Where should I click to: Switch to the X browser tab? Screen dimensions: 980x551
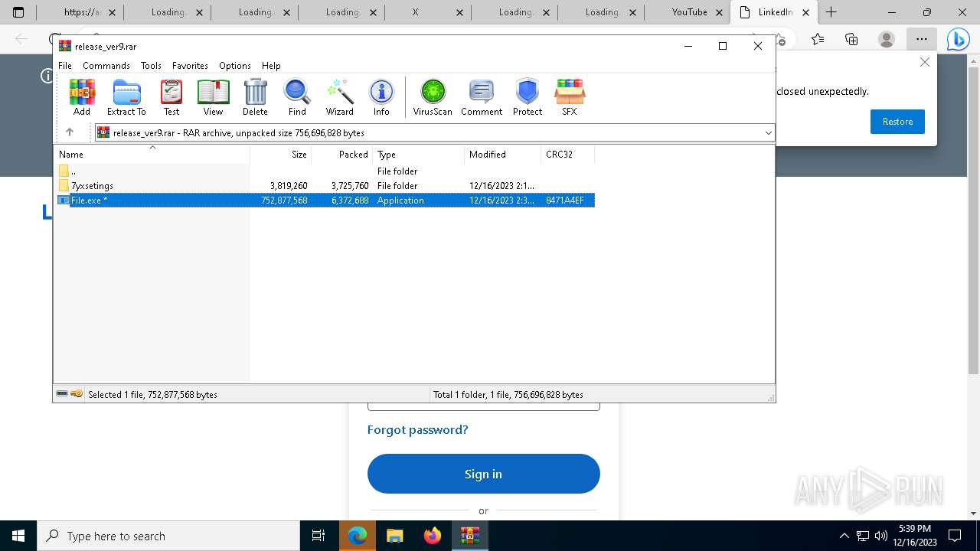click(x=426, y=12)
